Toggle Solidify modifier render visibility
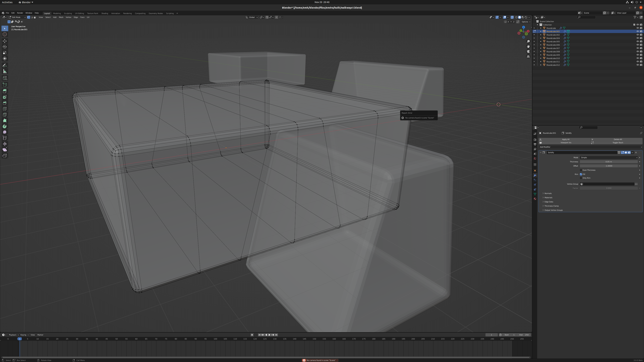644x362 pixels. pos(629,153)
